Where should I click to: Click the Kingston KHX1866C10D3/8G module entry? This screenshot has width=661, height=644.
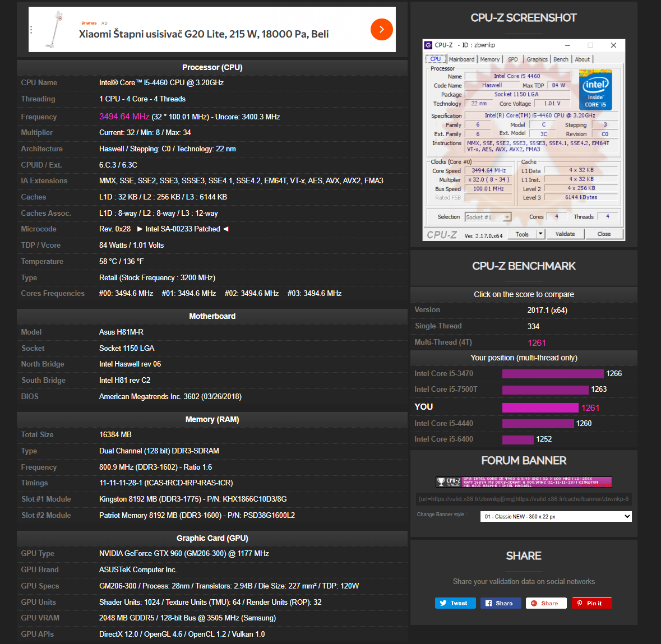click(x=193, y=499)
